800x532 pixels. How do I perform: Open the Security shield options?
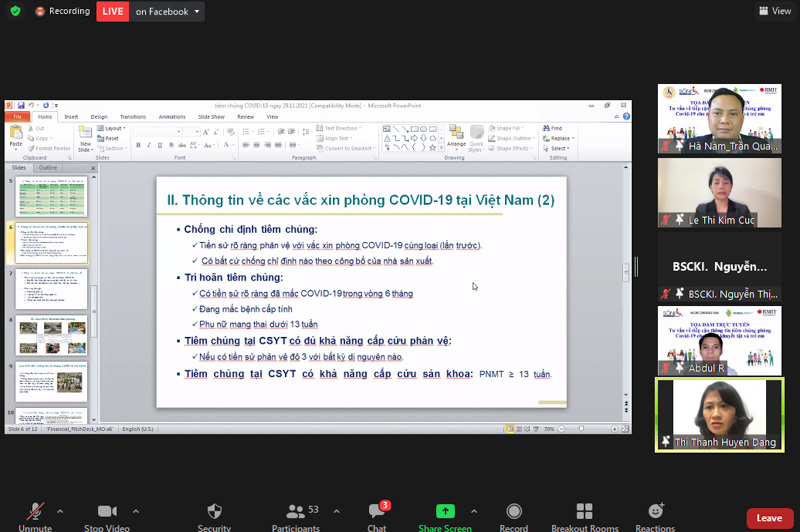214,512
